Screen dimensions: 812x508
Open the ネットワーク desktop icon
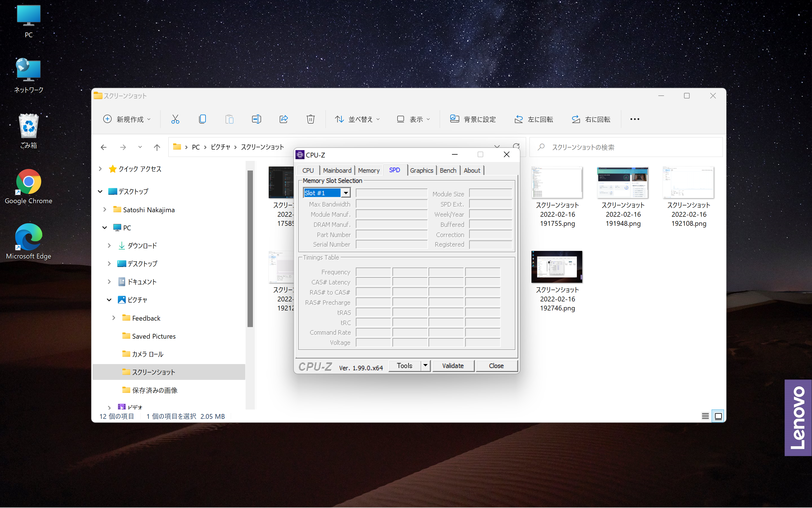(28, 76)
